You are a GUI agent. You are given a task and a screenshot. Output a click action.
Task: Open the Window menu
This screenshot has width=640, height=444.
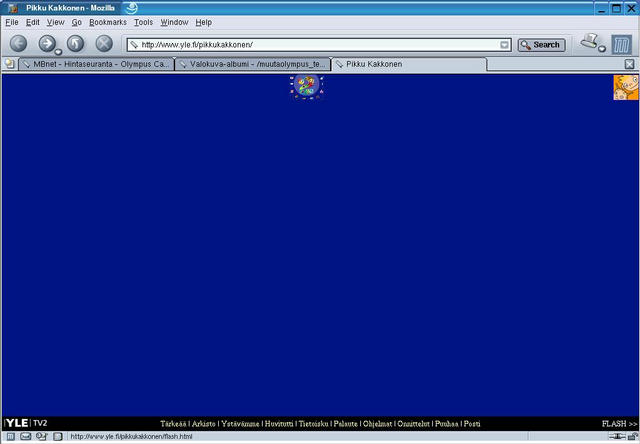tap(174, 22)
